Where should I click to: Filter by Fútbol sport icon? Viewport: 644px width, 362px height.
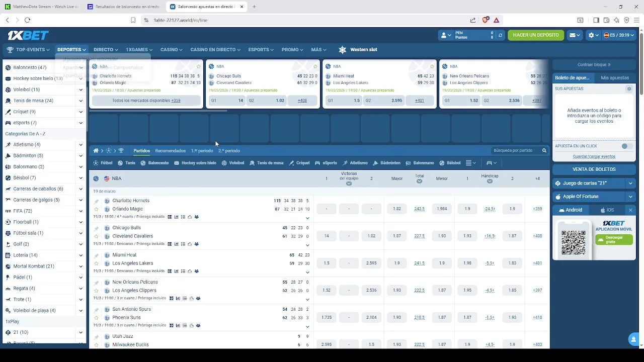point(96,163)
